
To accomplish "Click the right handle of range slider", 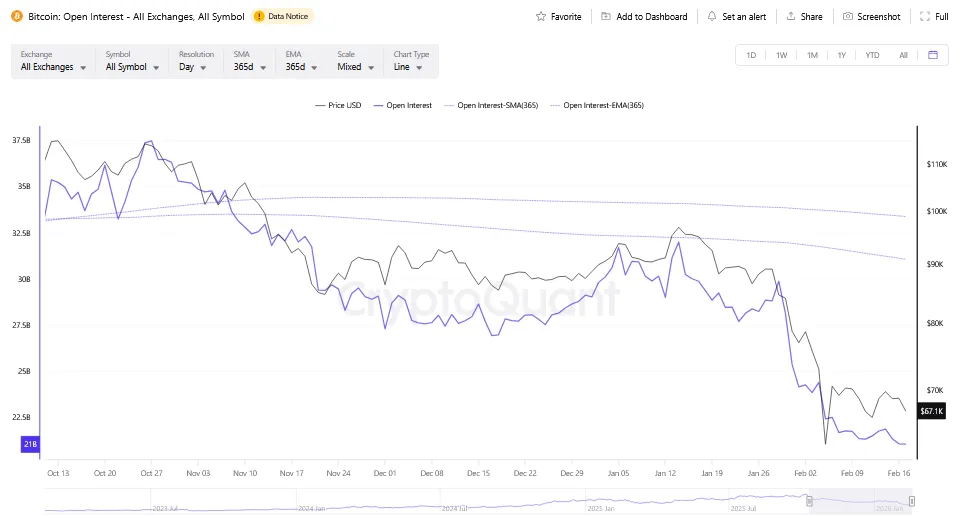I will coord(911,501).
